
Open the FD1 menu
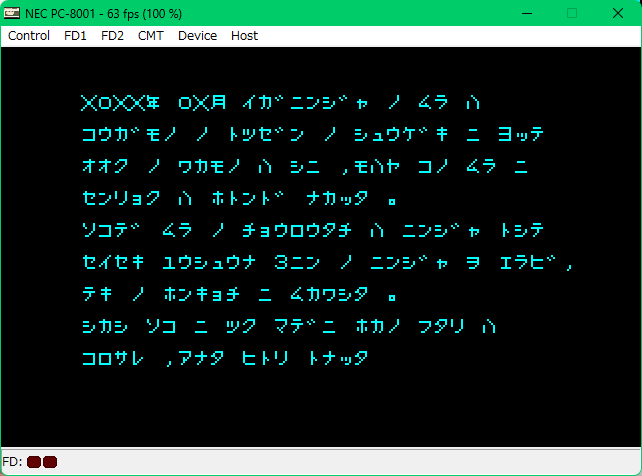(x=75, y=36)
